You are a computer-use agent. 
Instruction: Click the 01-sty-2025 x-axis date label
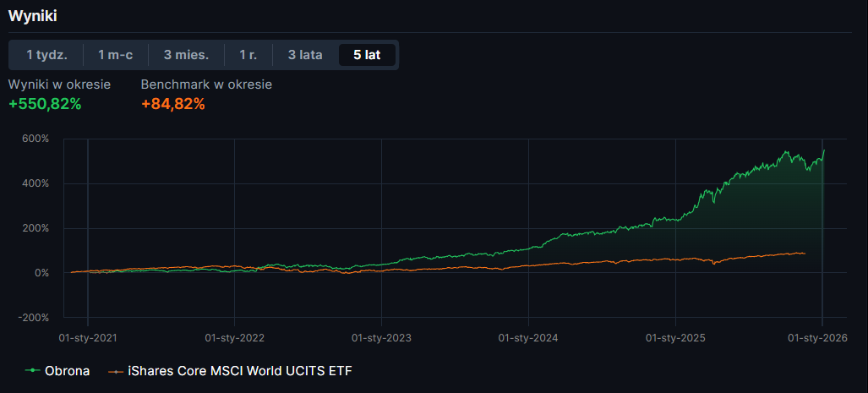pos(675,338)
